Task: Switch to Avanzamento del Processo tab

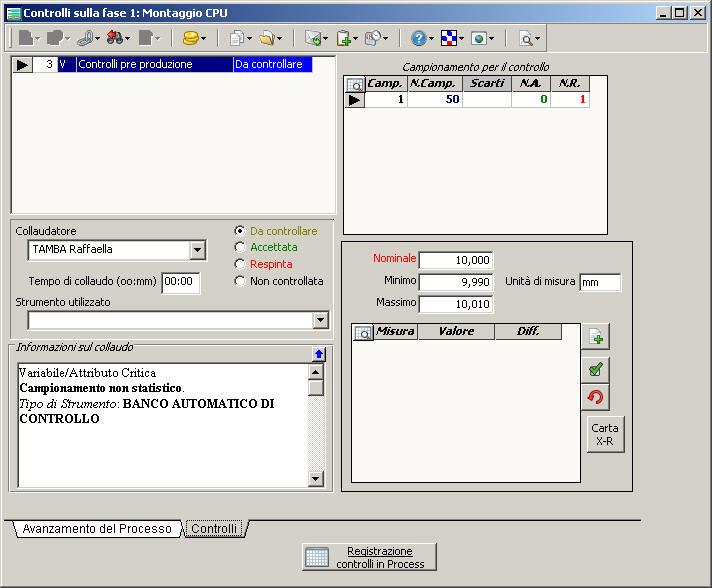Action: [x=97, y=529]
